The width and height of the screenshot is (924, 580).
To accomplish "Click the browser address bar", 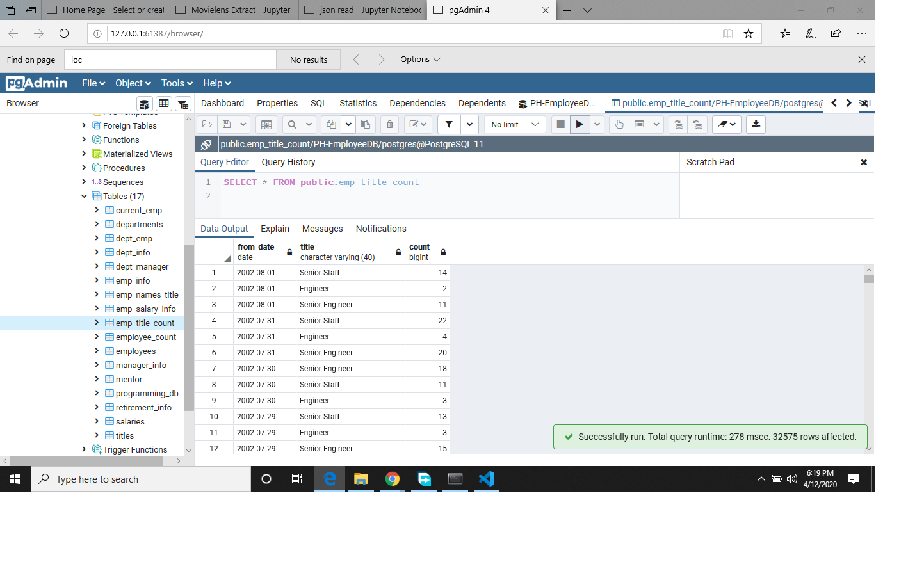I will [410, 33].
